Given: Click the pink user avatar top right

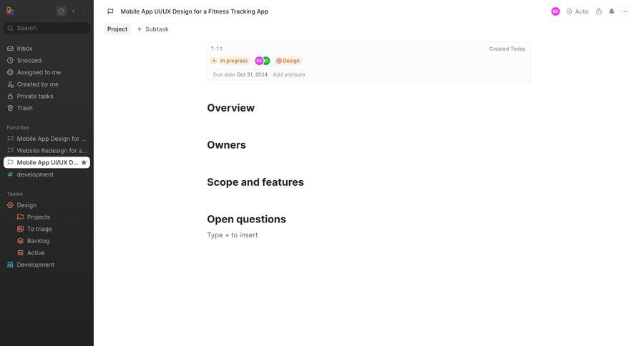Looking at the screenshot, I should [x=555, y=11].
